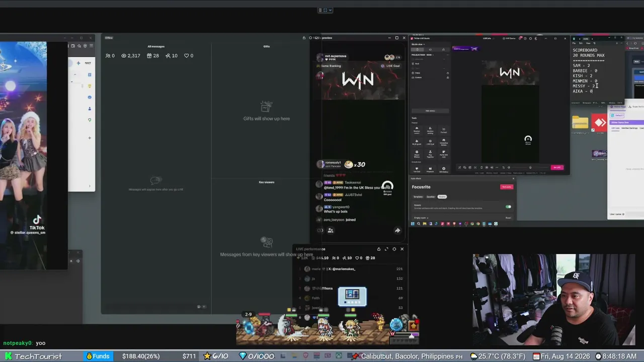Open the notifications bell in LIVE Studio header
The image size is (644, 362).
tap(521, 38)
